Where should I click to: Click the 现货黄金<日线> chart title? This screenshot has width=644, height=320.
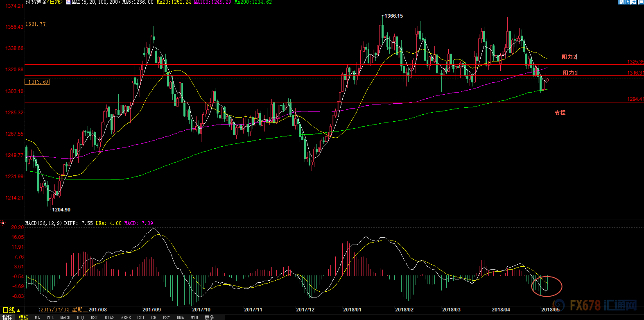[44, 2]
